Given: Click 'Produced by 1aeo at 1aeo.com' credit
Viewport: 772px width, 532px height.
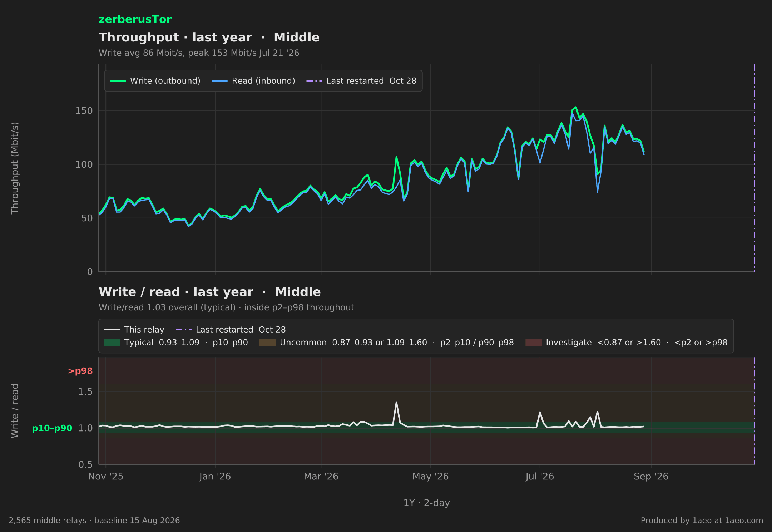Looking at the screenshot, I should (x=702, y=521).
